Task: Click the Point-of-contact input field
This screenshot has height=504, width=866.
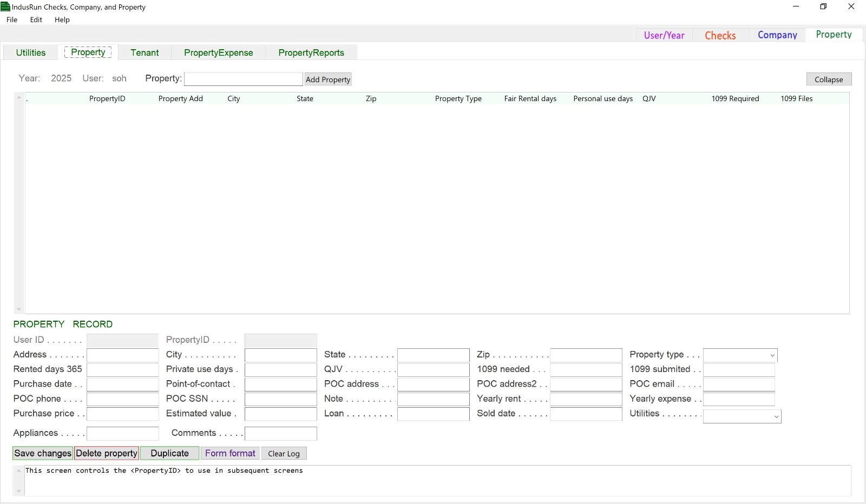Action: 281,384
